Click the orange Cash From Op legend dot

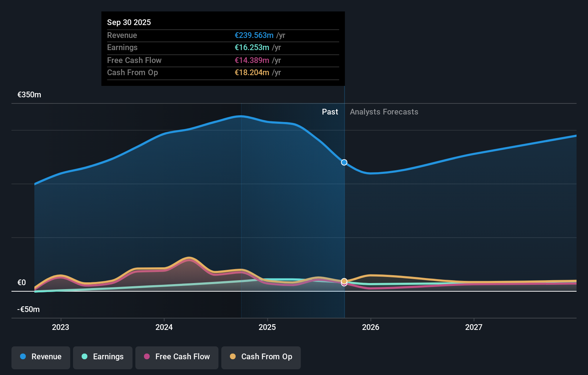233,357
